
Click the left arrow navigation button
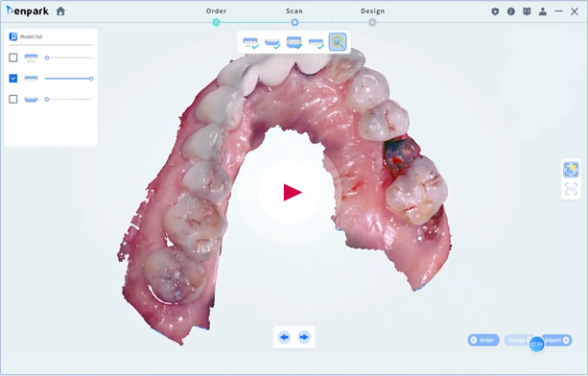(284, 338)
